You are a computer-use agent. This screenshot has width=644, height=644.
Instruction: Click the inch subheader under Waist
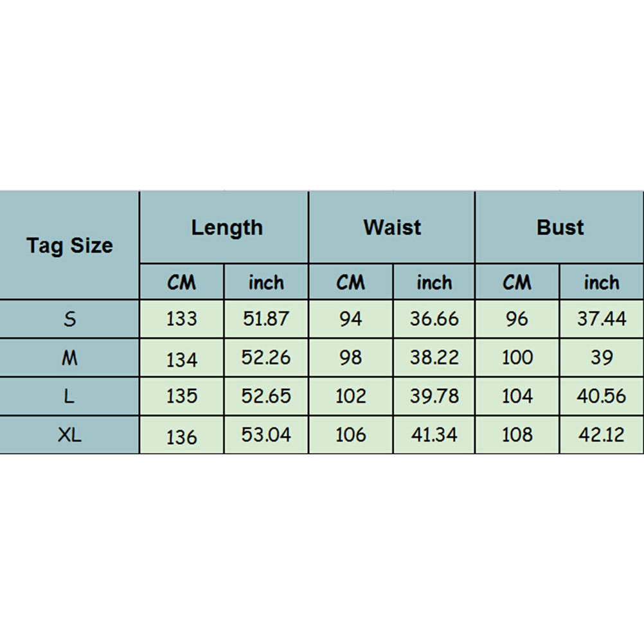click(x=434, y=282)
